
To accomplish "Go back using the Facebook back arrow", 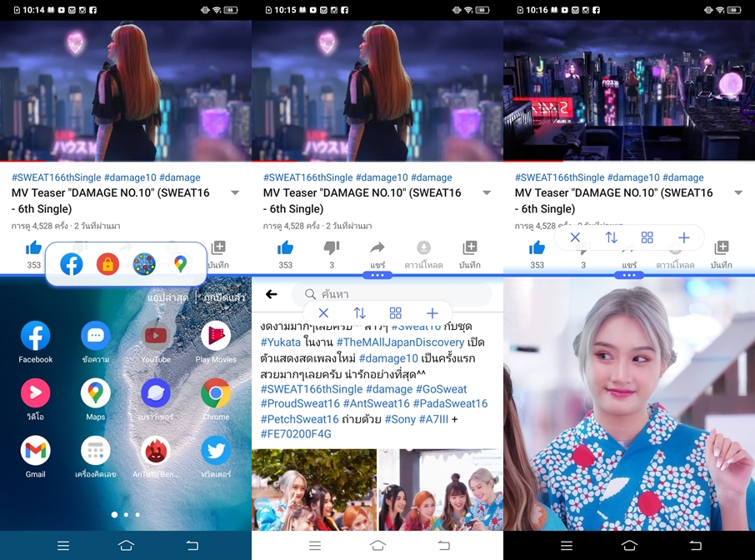I will (271, 294).
